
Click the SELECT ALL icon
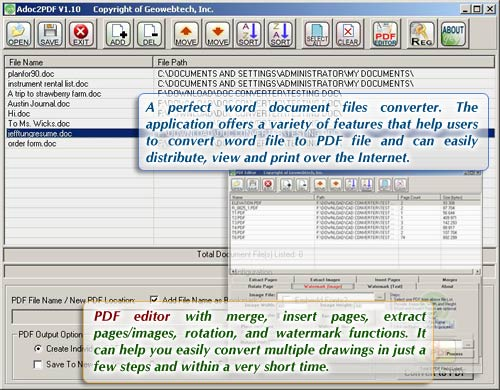point(317,34)
